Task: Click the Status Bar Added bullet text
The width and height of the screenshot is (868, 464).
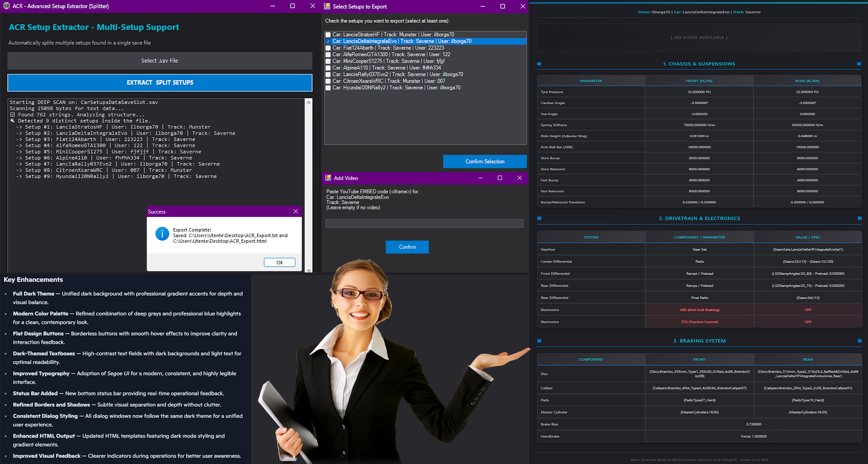Action: pos(118,393)
